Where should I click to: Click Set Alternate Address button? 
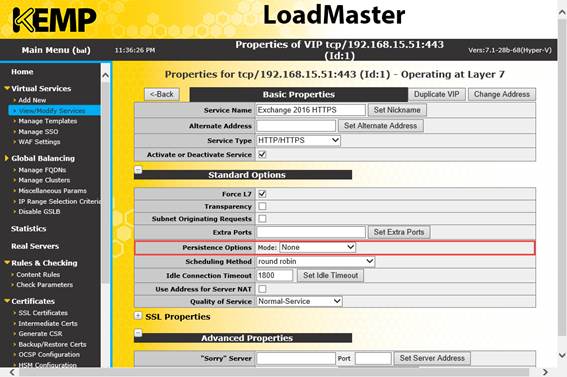click(380, 126)
